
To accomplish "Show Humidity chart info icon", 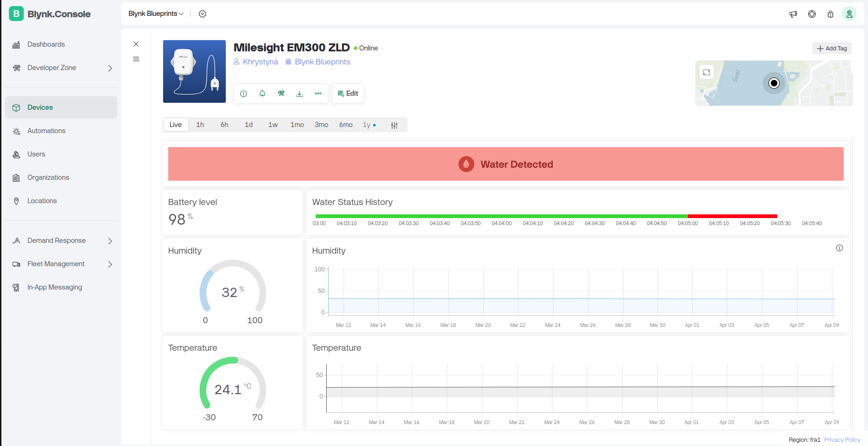I will [839, 248].
